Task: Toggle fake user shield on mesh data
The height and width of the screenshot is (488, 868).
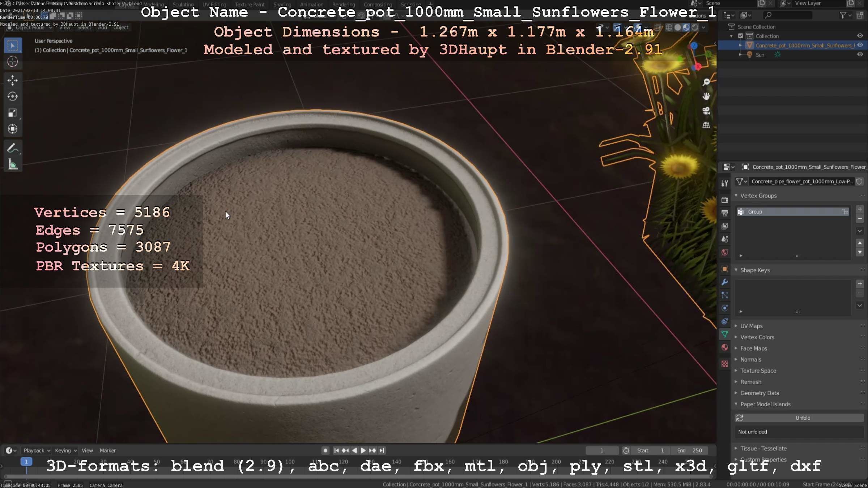Action: [x=859, y=181]
